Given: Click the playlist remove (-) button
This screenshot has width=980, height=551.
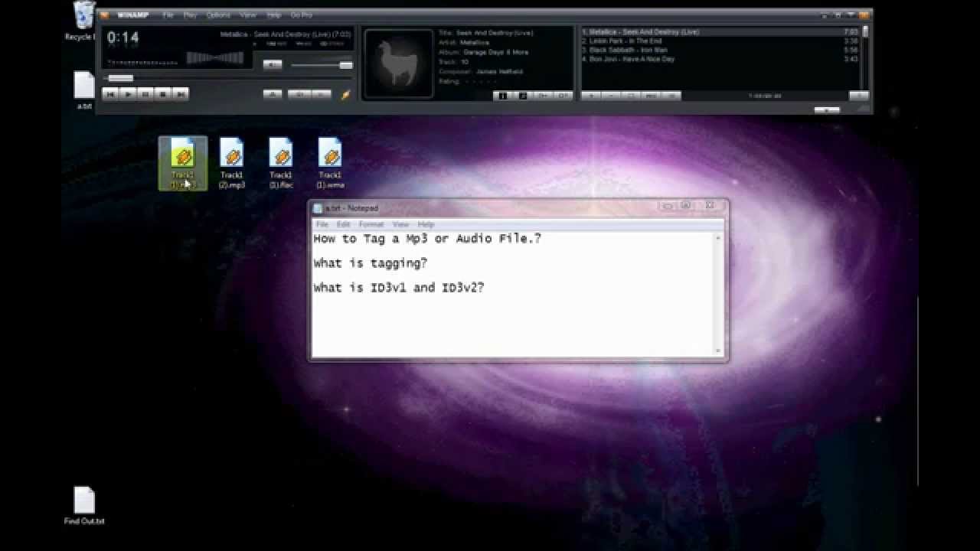Looking at the screenshot, I should pos(611,96).
